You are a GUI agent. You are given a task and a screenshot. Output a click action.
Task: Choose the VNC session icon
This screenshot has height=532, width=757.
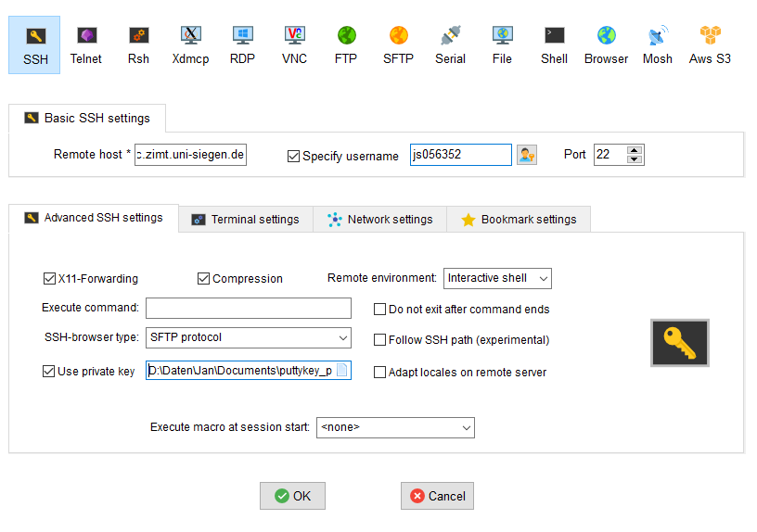tap(294, 44)
